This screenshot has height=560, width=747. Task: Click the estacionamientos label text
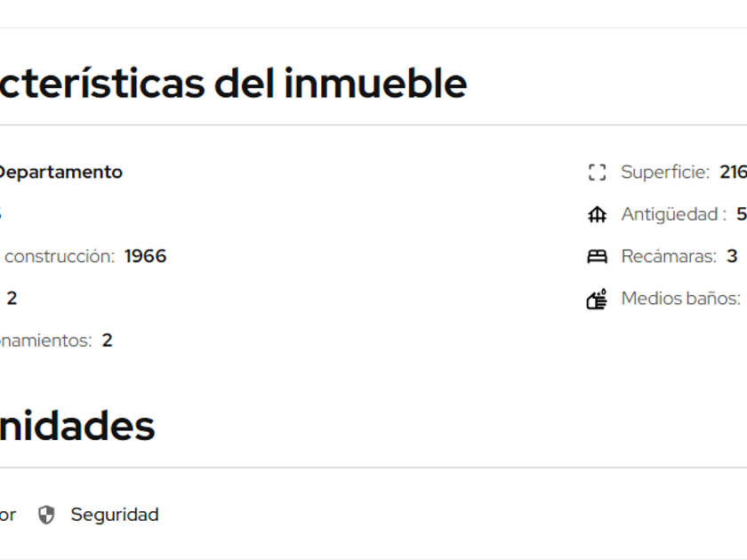click(x=45, y=340)
